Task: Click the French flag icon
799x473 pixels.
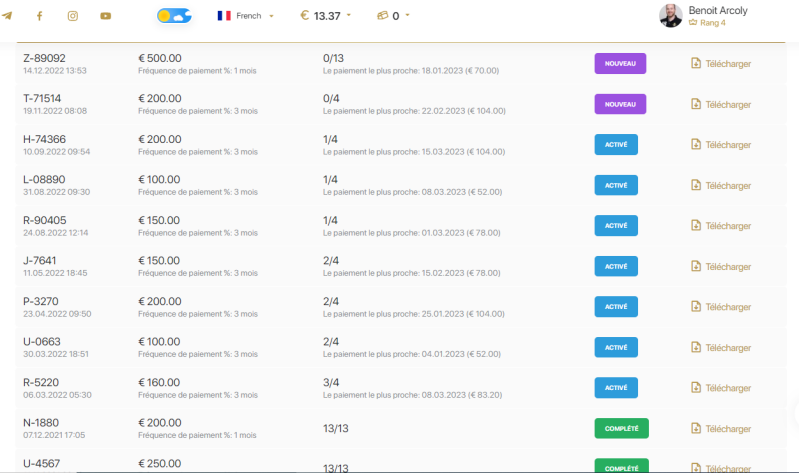Action: coord(224,16)
